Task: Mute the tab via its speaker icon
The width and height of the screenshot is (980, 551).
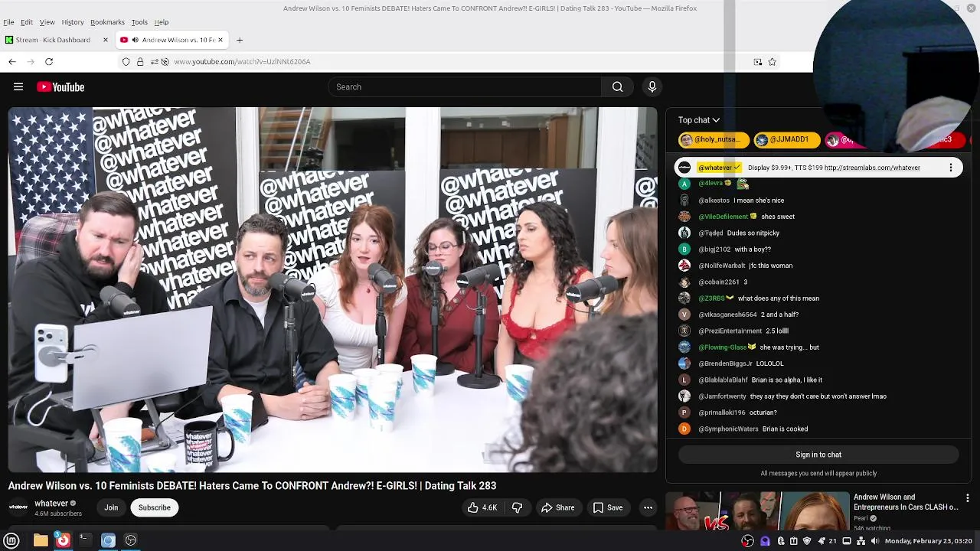Action: (135, 40)
